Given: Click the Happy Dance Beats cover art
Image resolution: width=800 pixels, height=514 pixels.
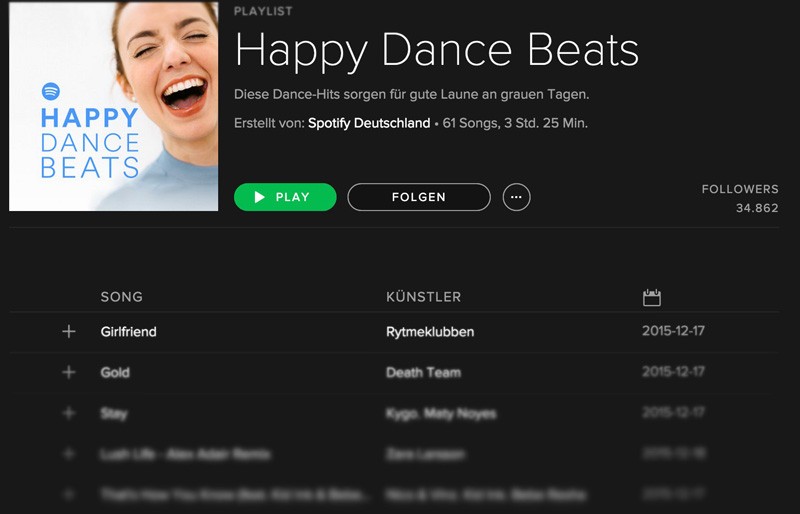Looking at the screenshot, I should [x=113, y=106].
